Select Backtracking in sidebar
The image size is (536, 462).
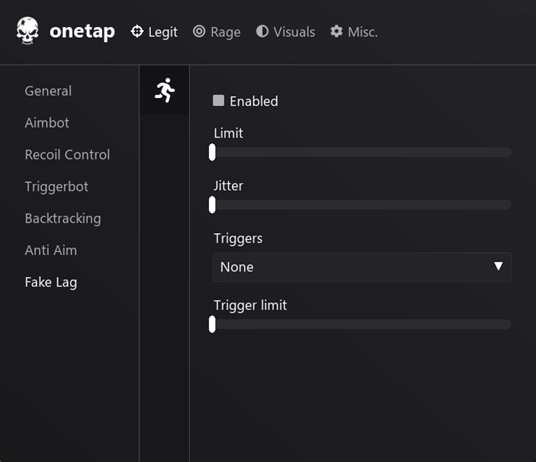(63, 218)
